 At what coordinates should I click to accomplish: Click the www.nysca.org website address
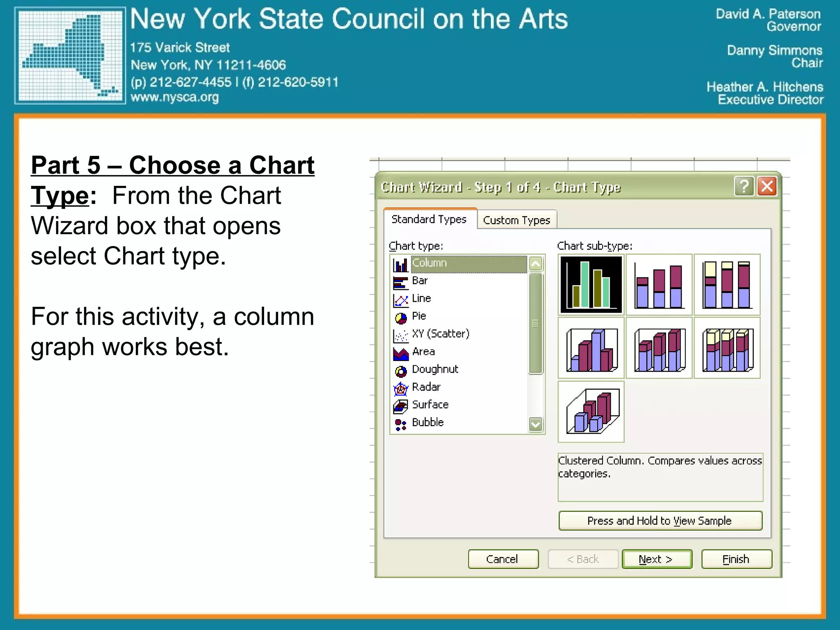click(175, 98)
